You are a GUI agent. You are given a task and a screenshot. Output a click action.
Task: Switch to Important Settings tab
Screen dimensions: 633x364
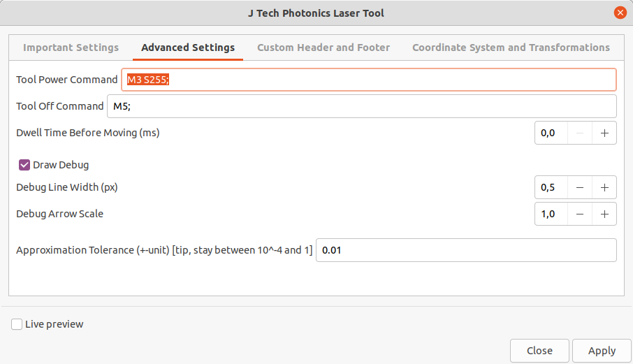coord(71,48)
